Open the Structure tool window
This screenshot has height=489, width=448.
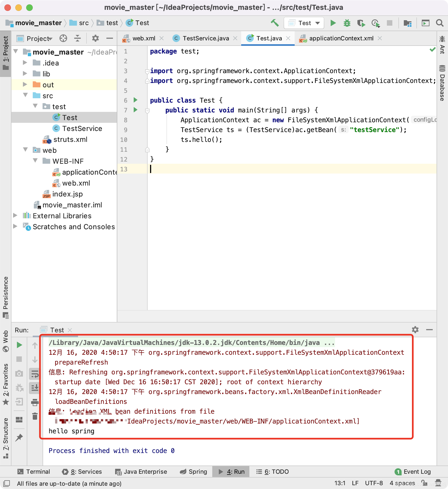click(x=6, y=438)
